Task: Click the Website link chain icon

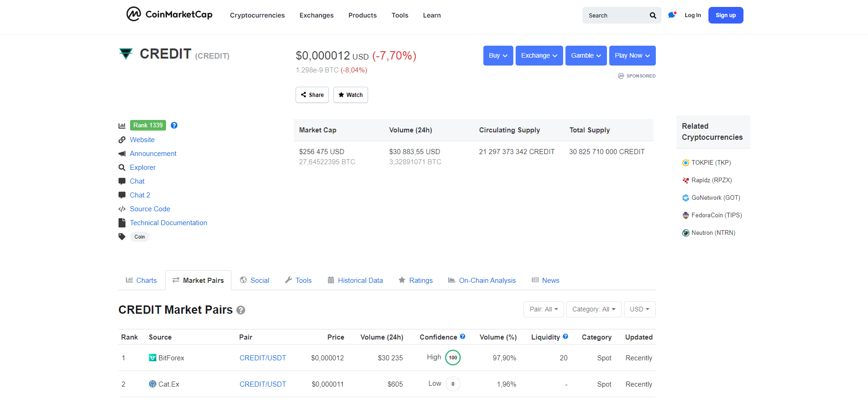Action: pos(122,140)
